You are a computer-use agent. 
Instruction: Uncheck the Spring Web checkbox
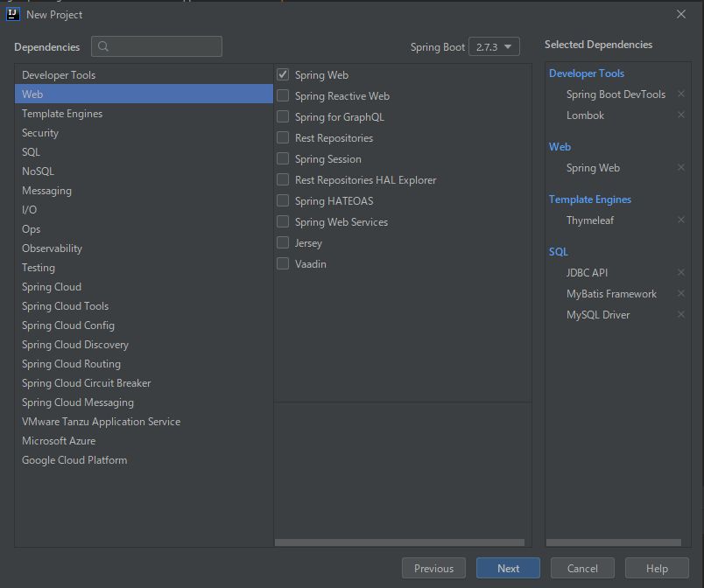283,74
